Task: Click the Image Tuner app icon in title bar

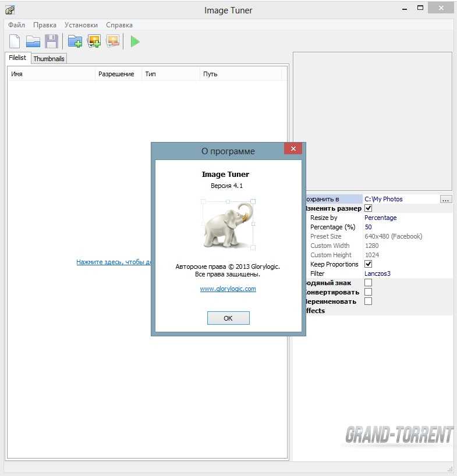Action: (10, 10)
